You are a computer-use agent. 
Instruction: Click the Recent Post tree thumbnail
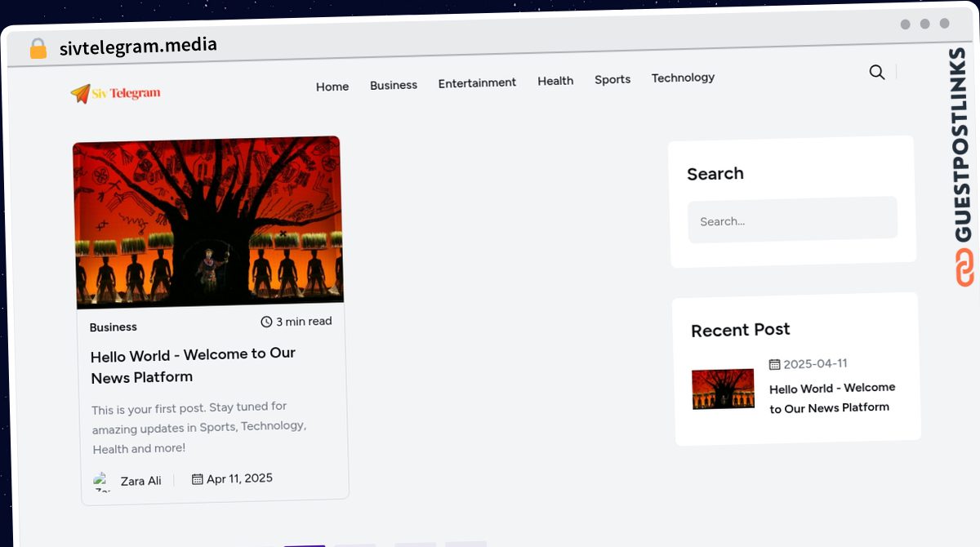(723, 389)
